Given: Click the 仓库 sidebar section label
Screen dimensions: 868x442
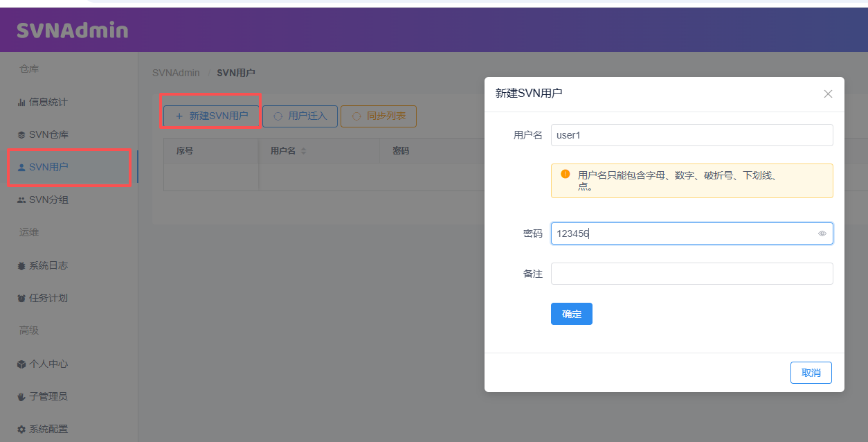Looking at the screenshot, I should [29, 69].
